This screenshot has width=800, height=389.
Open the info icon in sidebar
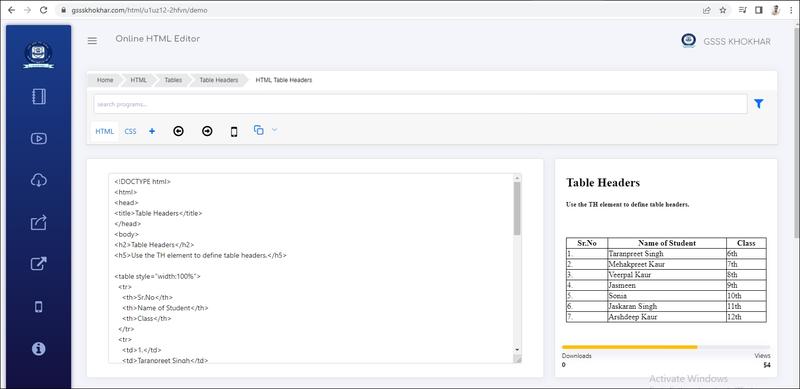pos(39,348)
